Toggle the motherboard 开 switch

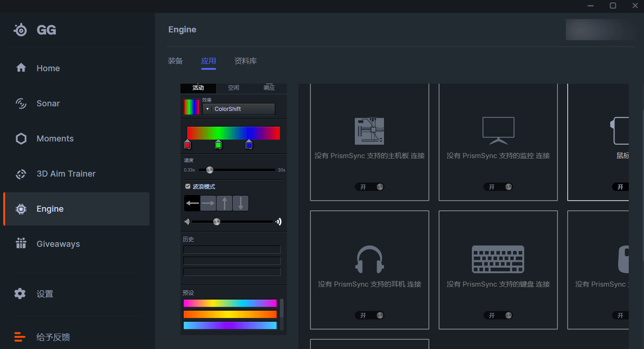370,187
